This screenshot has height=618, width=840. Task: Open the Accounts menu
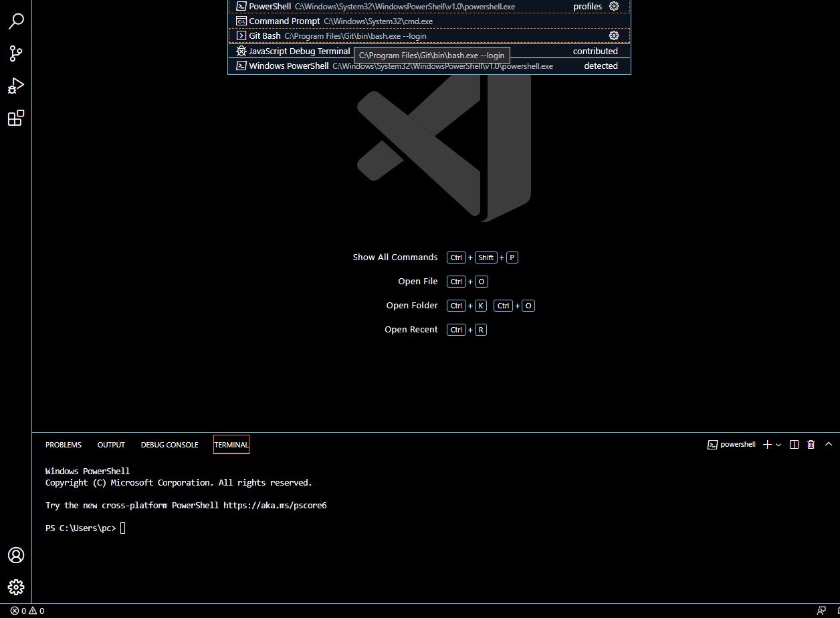[x=16, y=555]
